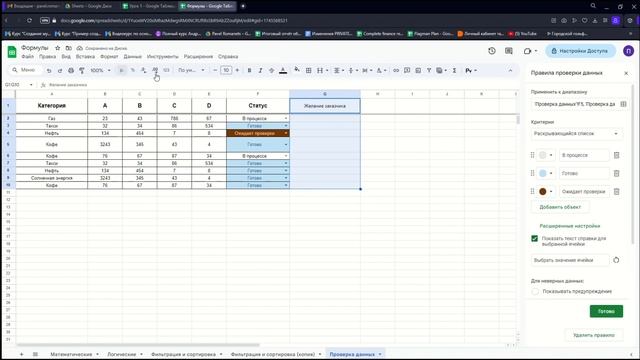Click the select data range grid icon
640x360 pixels.
[x=623, y=104]
